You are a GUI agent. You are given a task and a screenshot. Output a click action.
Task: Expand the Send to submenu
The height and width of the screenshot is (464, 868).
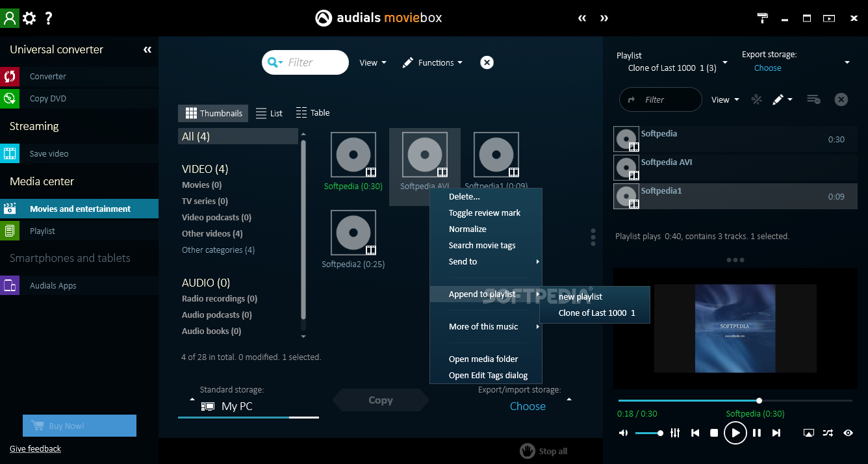click(x=485, y=261)
